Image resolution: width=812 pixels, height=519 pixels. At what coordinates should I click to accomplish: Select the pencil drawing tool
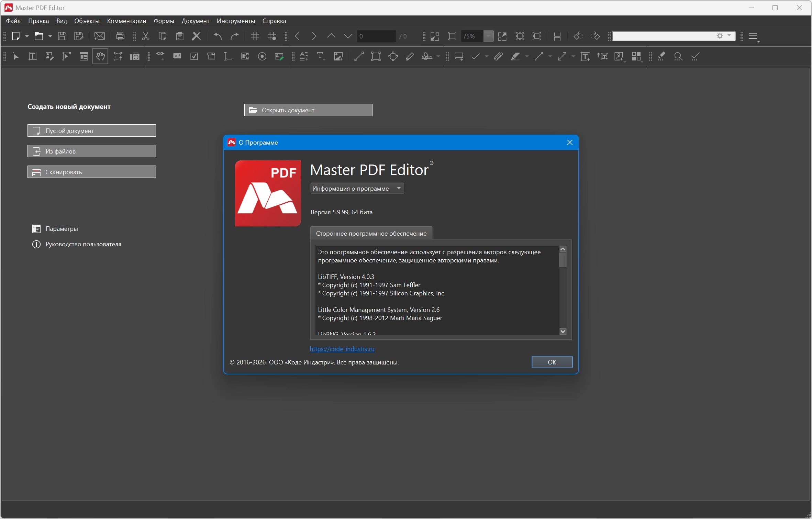pos(410,56)
